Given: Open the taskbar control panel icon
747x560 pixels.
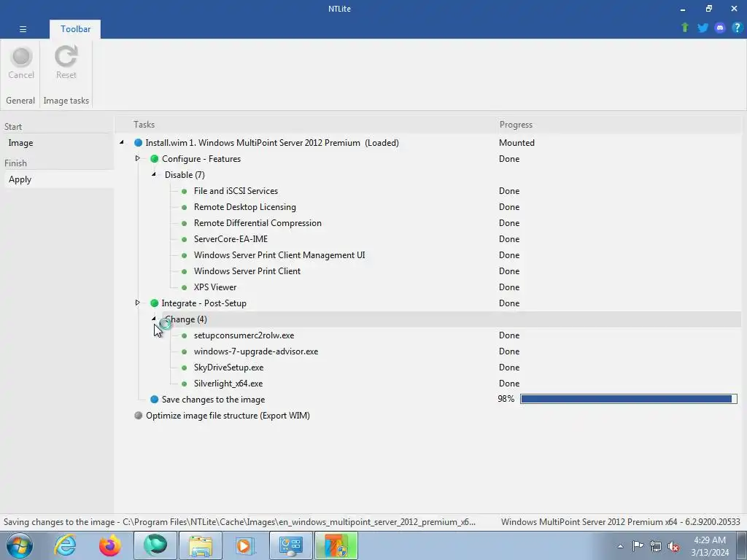Looking at the screenshot, I should point(291,545).
